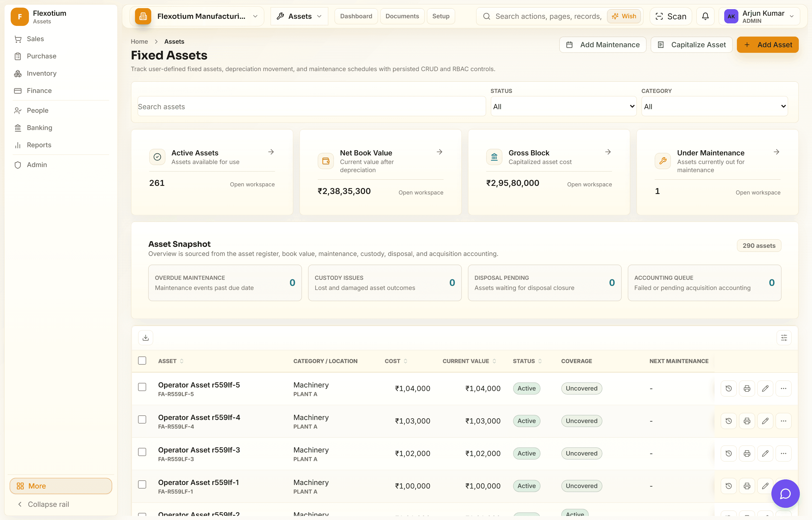View history for Operator Asset r559lf-1
This screenshot has height=520, width=812.
click(x=729, y=485)
